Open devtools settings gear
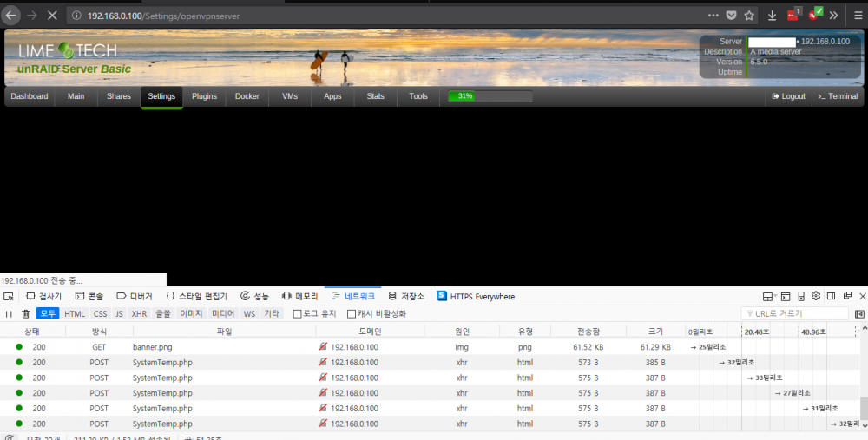Screen dimensions: 868x440 (816, 296)
